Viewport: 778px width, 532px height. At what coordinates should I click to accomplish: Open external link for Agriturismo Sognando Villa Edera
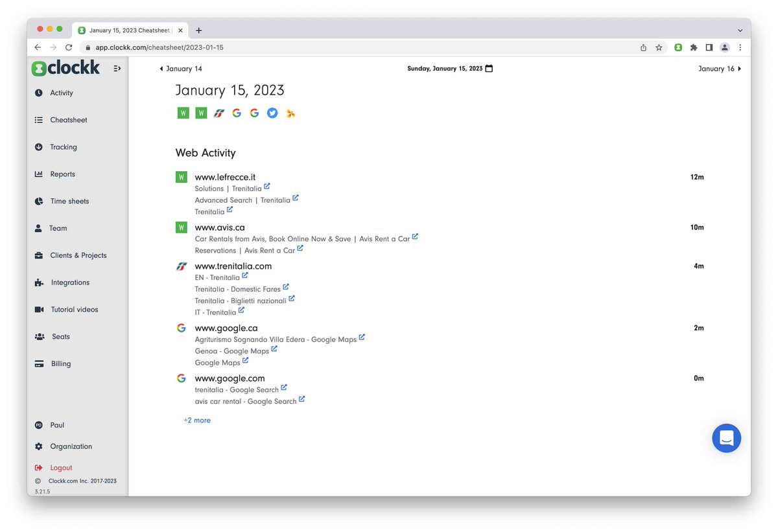(362, 338)
